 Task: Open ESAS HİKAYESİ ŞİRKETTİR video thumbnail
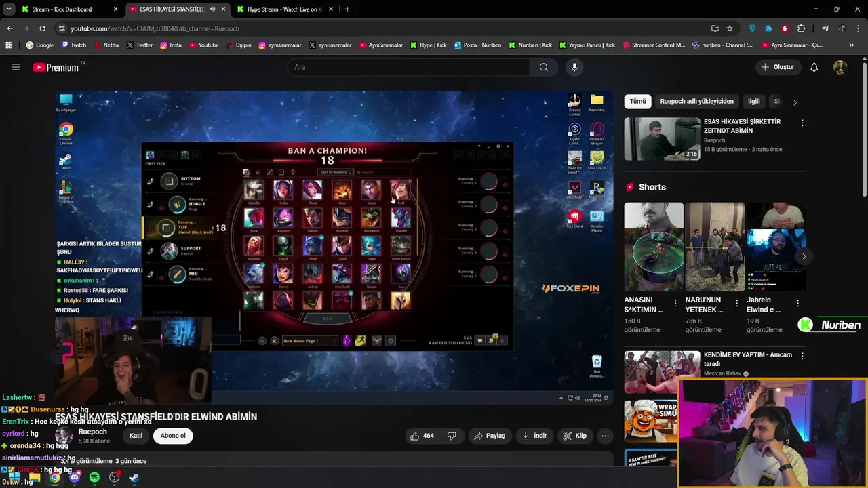pyautogui.click(x=662, y=139)
